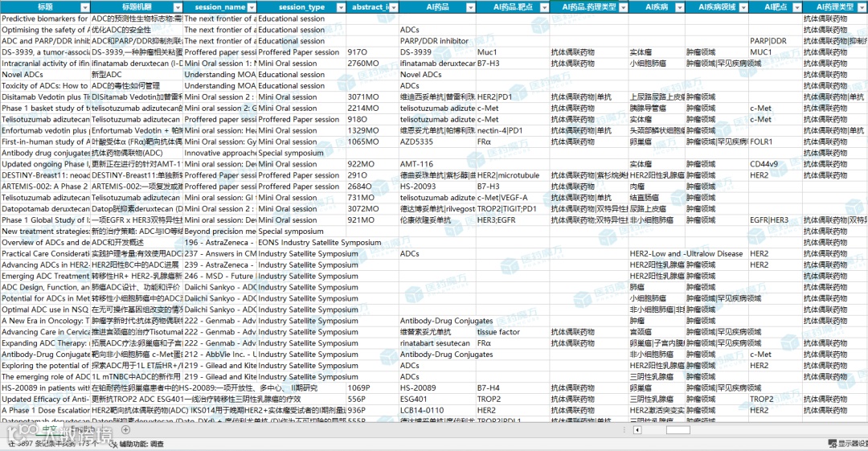
Task: Select the abstract id cell '2760MO'
Action: (x=373, y=64)
